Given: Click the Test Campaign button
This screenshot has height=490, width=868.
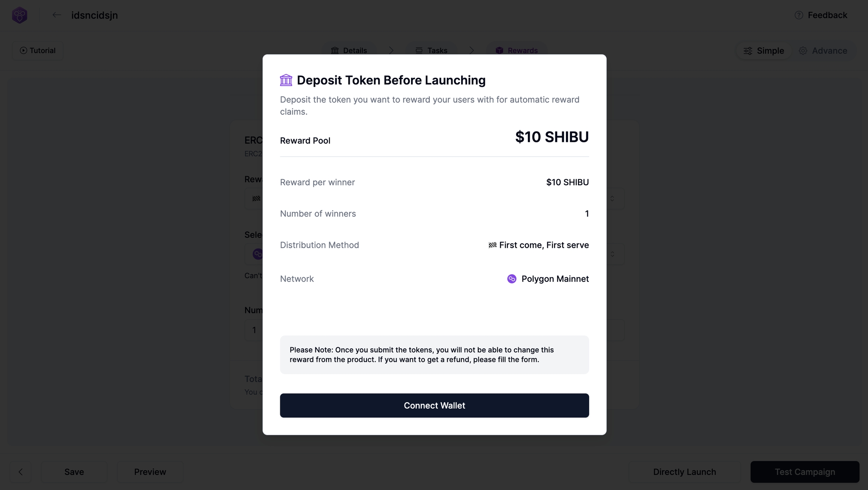Looking at the screenshot, I should tap(805, 472).
